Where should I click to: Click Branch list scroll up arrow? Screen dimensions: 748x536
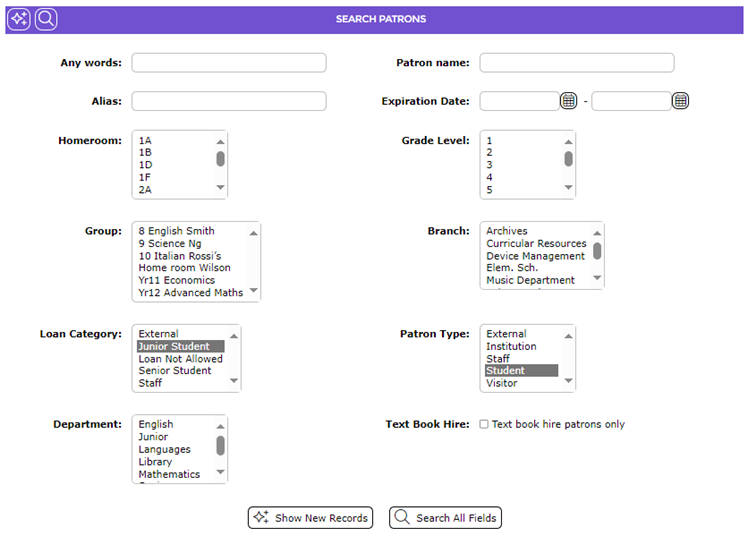click(597, 233)
